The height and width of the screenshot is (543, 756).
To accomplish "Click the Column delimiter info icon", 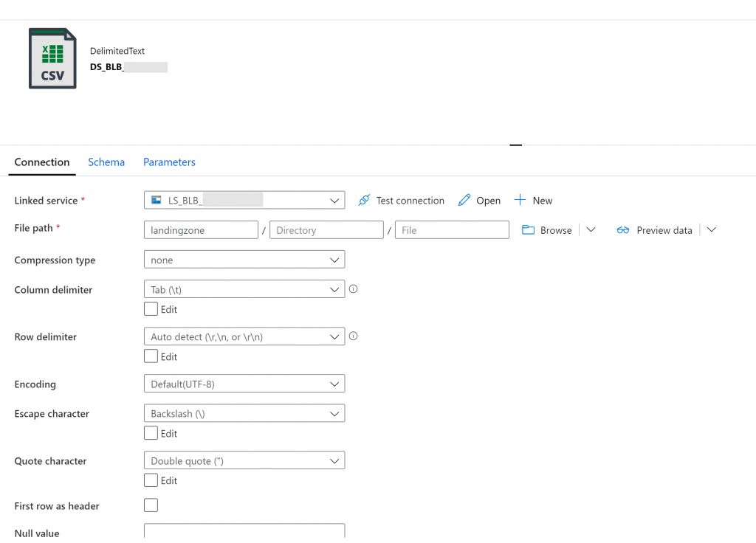I will (x=353, y=289).
